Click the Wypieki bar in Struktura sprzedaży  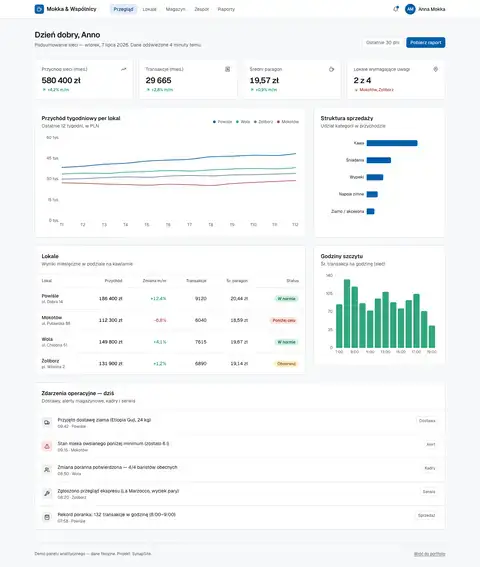click(x=375, y=177)
